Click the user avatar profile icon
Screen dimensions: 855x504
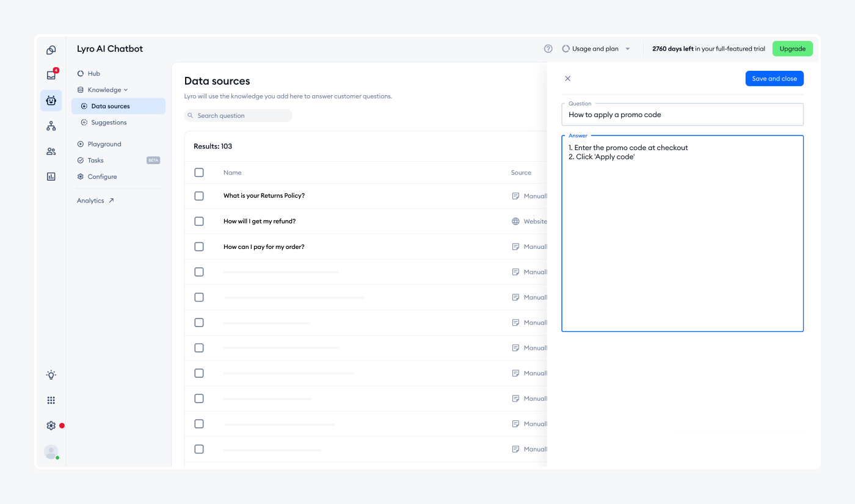tap(51, 452)
